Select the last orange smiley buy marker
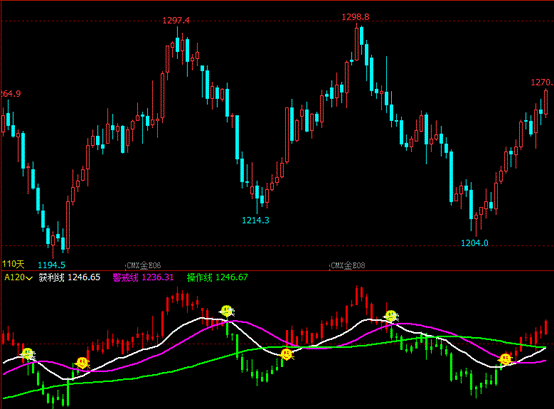The image size is (554, 409). coord(506,360)
